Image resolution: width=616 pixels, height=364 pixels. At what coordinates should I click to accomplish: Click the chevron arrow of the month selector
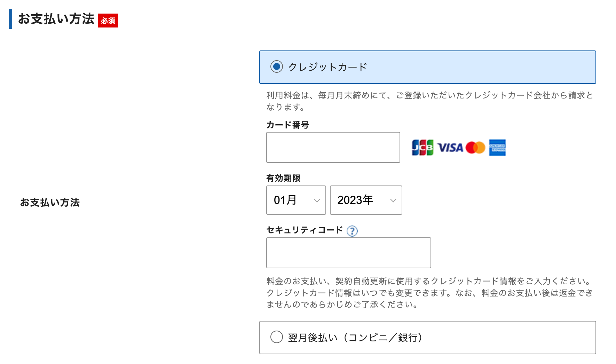click(x=317, y=200)
